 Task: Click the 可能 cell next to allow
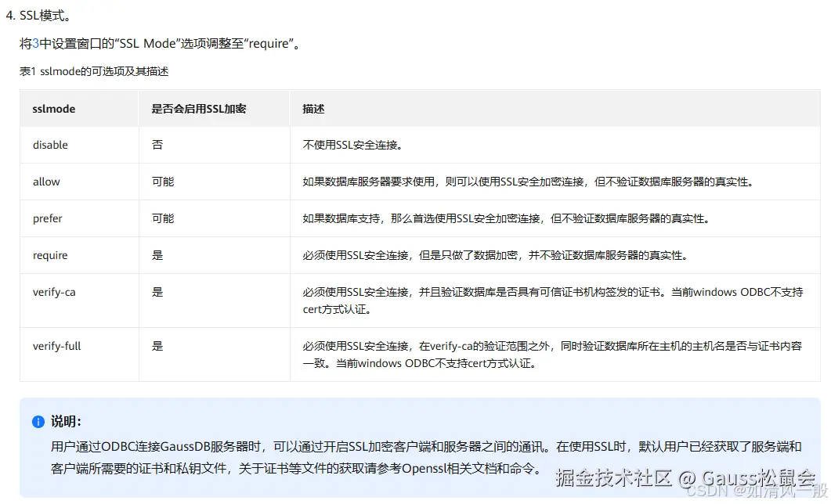(162, 182)
